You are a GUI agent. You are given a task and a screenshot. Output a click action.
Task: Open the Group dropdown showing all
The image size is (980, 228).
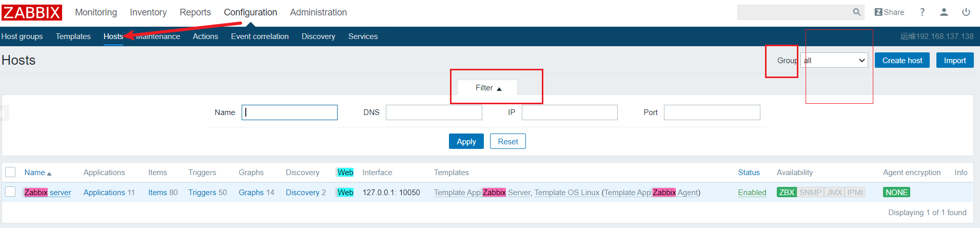834,61
